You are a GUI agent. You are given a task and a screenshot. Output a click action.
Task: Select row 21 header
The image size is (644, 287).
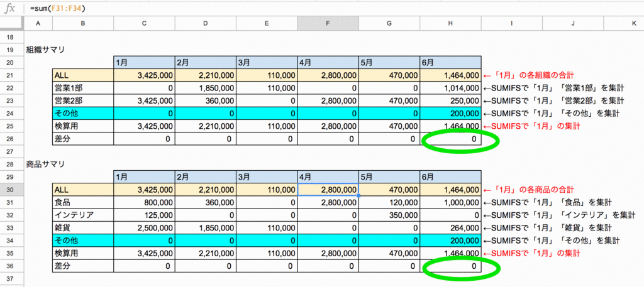click(12, 75)
